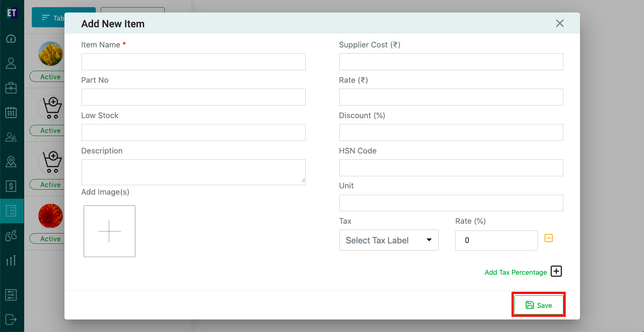Click the Unit input field
This screenshot has width=644, height=332.
pos(451,203)
